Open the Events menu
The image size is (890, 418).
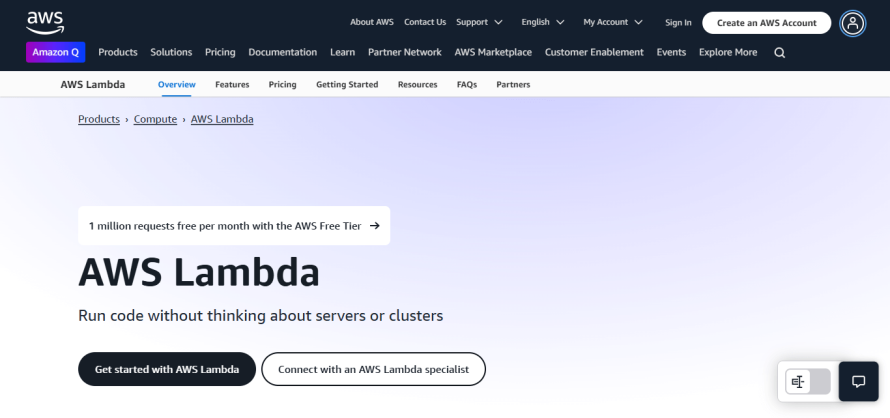coord(671,52)
